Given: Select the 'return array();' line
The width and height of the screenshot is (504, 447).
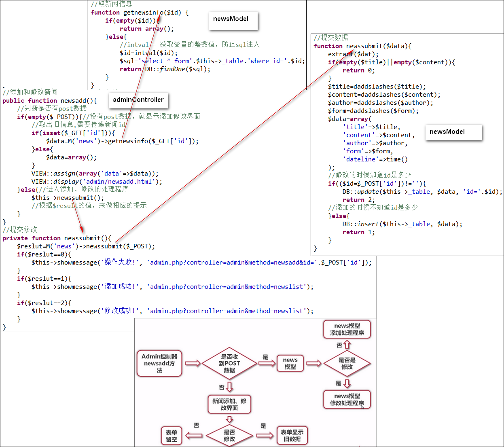Looking at the screenshot, I should click(147, 29).
